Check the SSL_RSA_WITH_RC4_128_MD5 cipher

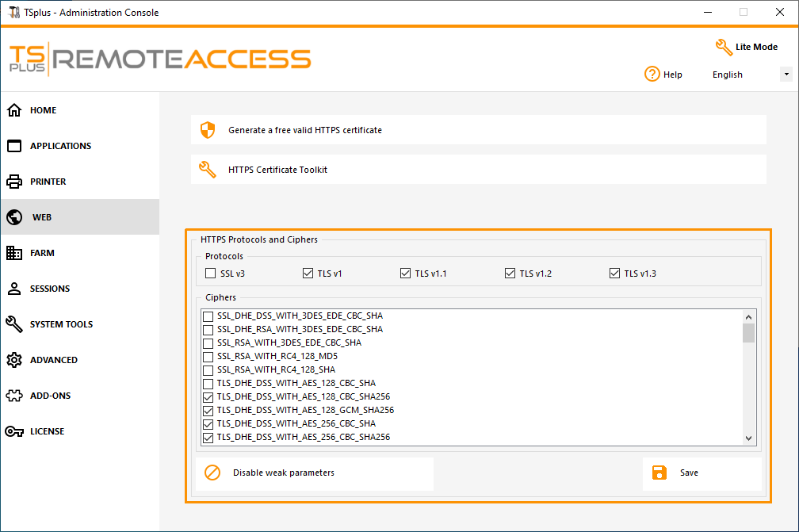pos(207,356)
